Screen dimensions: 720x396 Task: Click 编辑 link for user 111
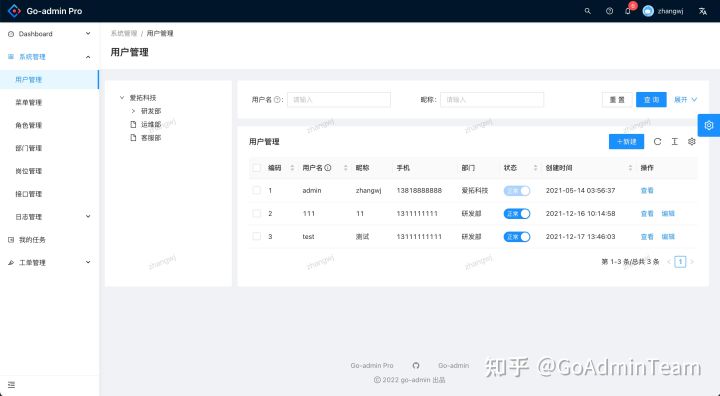point(668,213)
